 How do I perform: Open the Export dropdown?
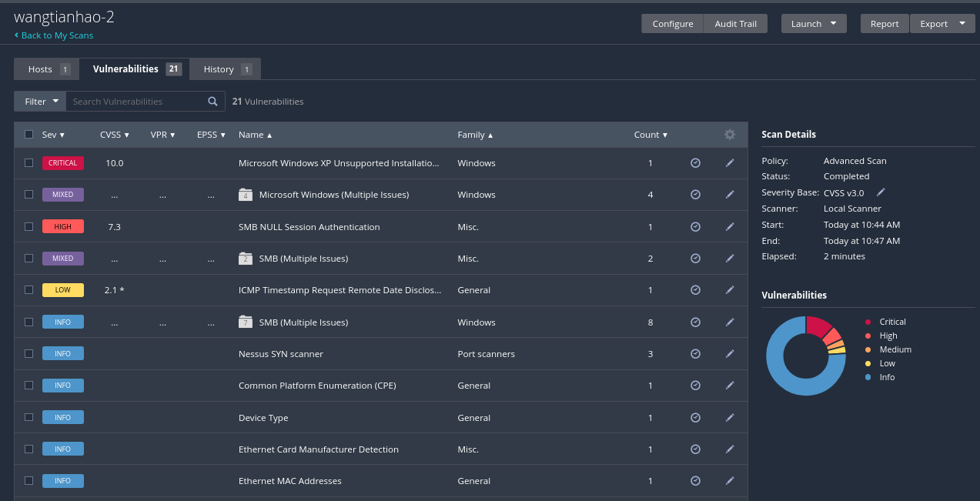tap(942, 24)
